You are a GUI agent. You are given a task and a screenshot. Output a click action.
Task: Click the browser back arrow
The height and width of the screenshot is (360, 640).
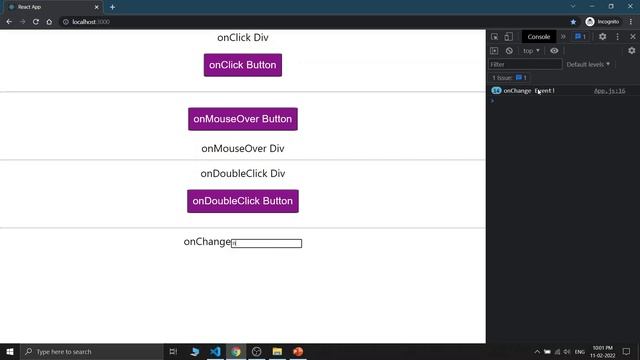9,22
